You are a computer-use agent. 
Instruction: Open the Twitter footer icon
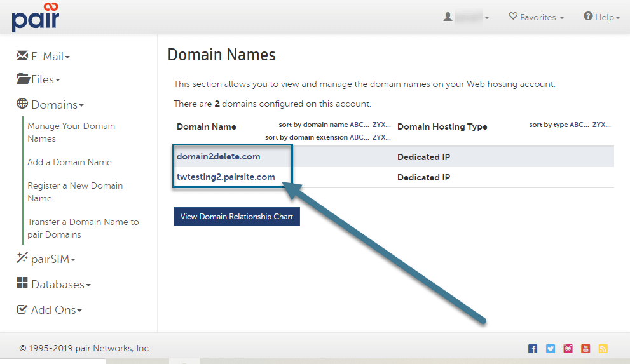coord(551,349)
